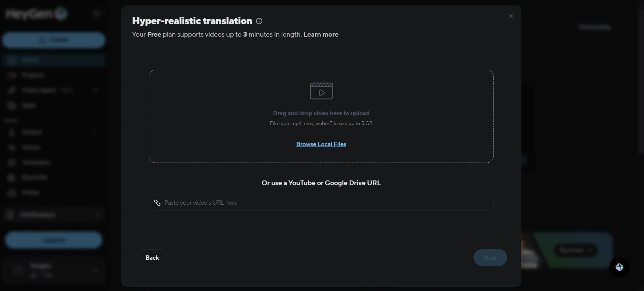Viewport: 644px width, 291px height.
Task: Close the Hyper-realistic translation dialog
Action: (x=511, y=16)
